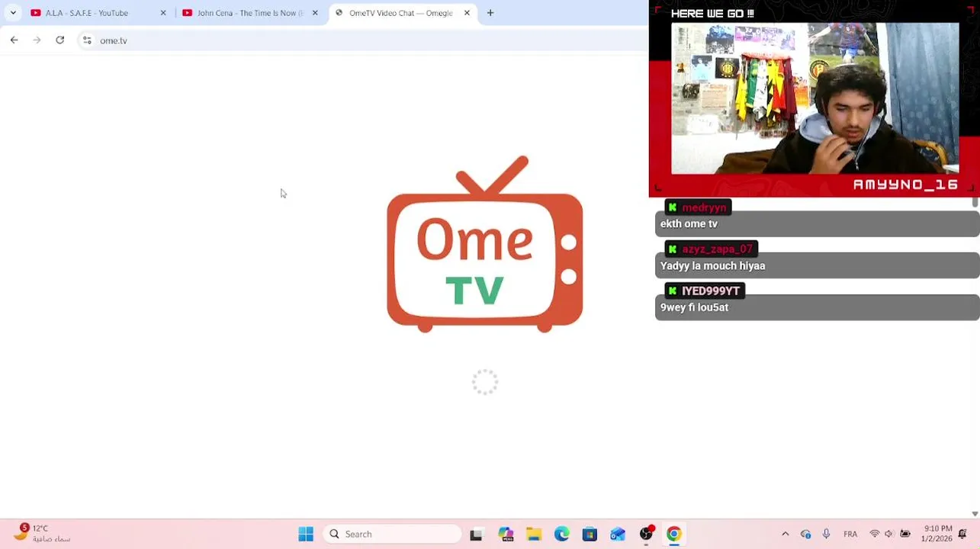Click the OmeTV television logo
The image size is (980, 549).
pos(485,244)
